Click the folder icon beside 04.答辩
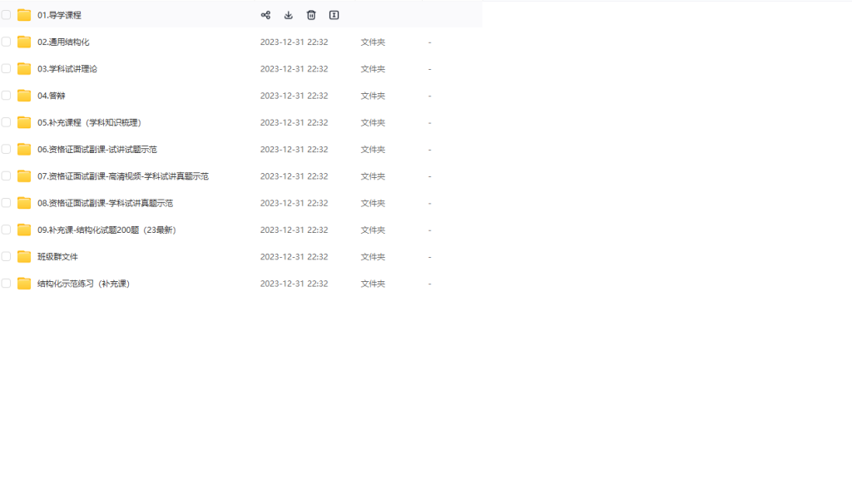The image size is (852, 504). (x=24, y=96)
